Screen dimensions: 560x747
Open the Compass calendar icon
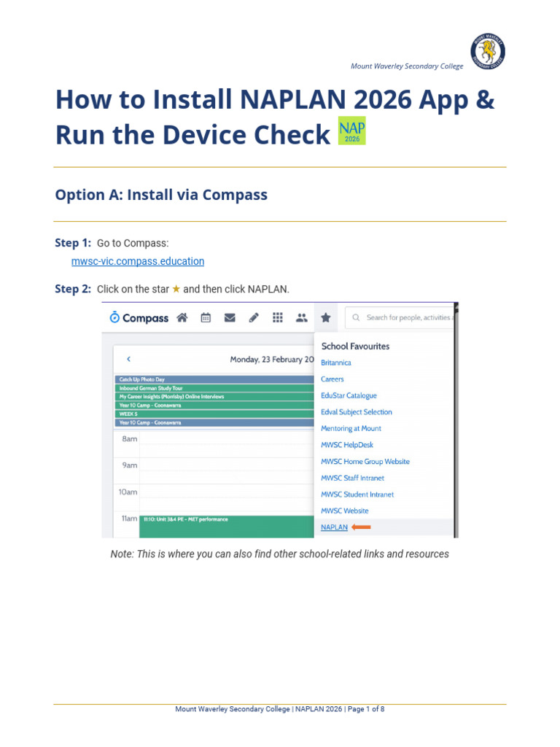click(206, 318)
